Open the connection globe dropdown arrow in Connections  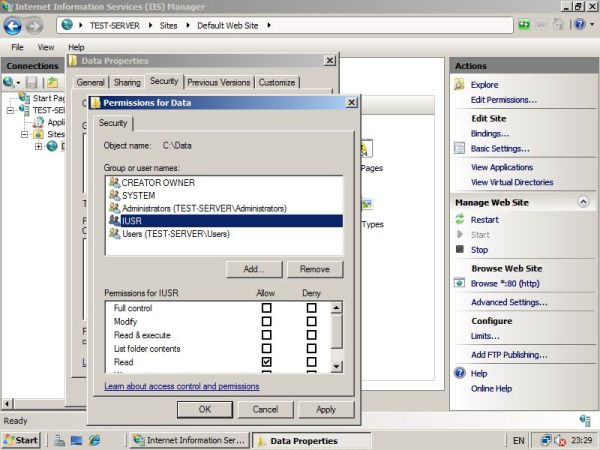(x=18, y=83)
